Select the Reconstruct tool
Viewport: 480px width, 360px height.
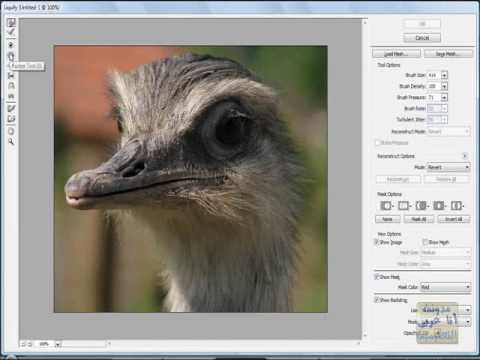11,32
